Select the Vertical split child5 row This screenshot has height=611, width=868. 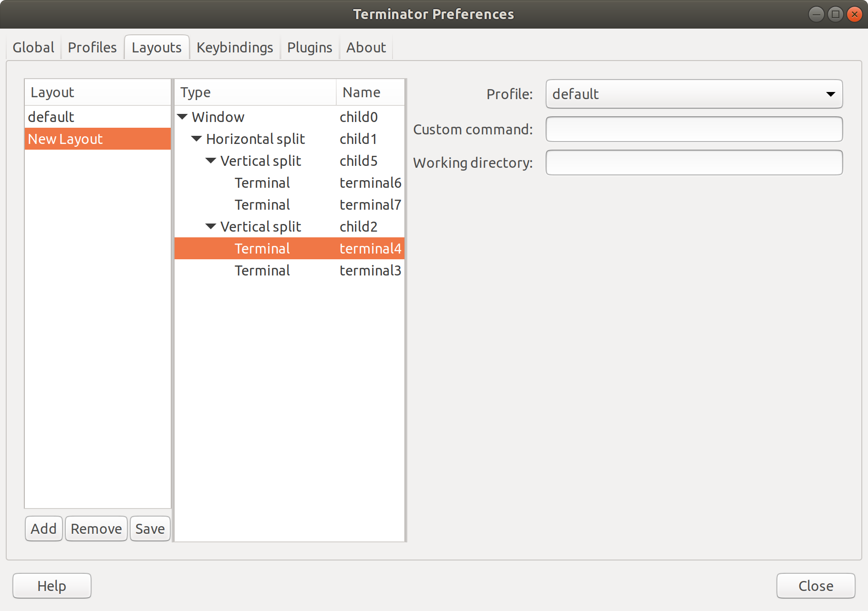point(289,161)
